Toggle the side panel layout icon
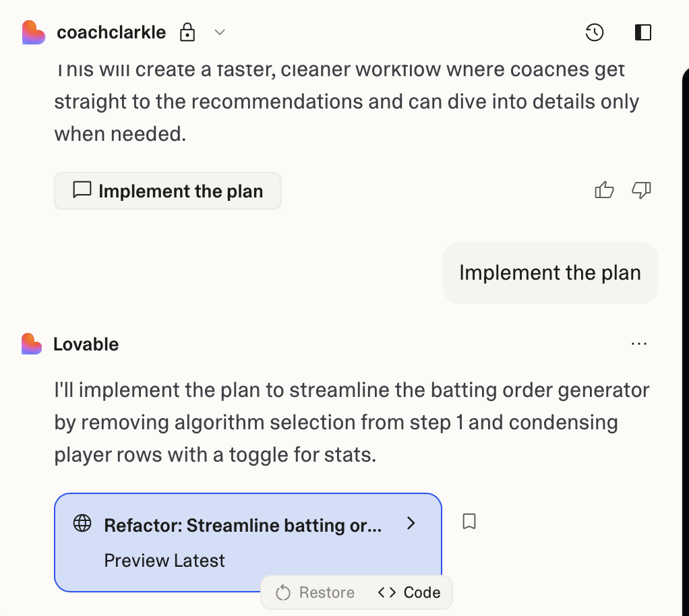Screen dimensions: 689x616 [x=643, y=32]
